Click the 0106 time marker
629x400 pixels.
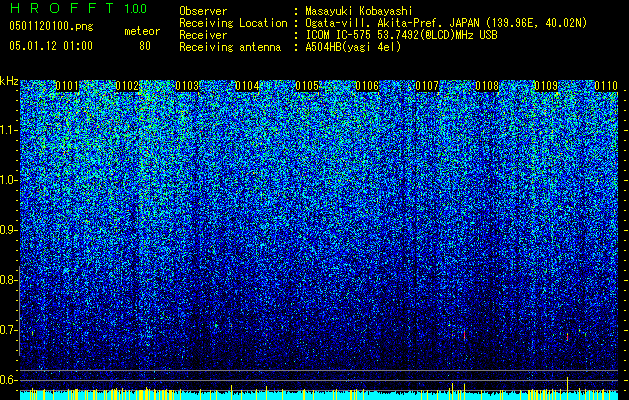tap(367, 86)
